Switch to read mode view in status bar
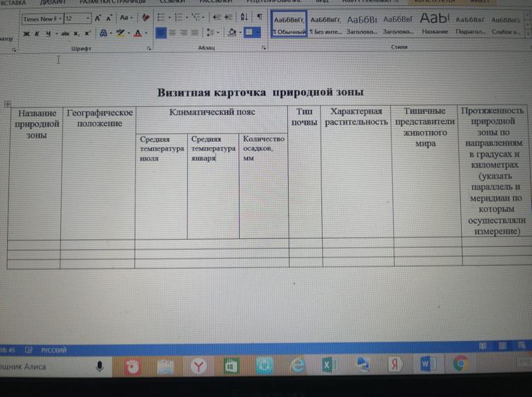The height and width of the screenshot is (397, 532). click(482, 346)
